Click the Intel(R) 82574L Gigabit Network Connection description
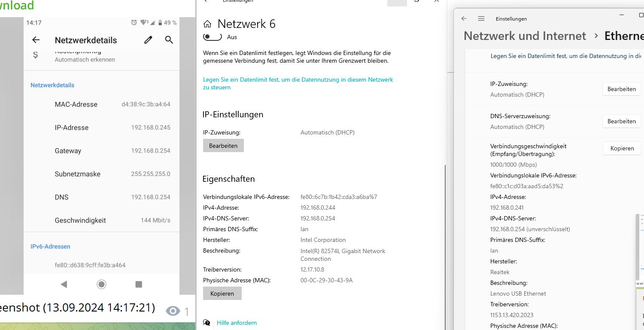The width and height of the screenshot is (644, 330). (343, 255)
